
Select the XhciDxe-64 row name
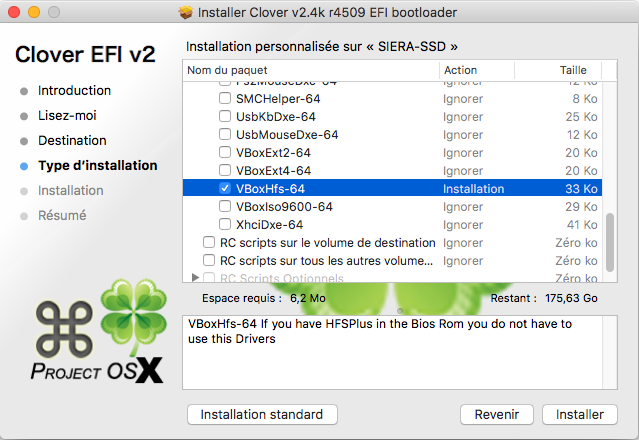[269, 224]
